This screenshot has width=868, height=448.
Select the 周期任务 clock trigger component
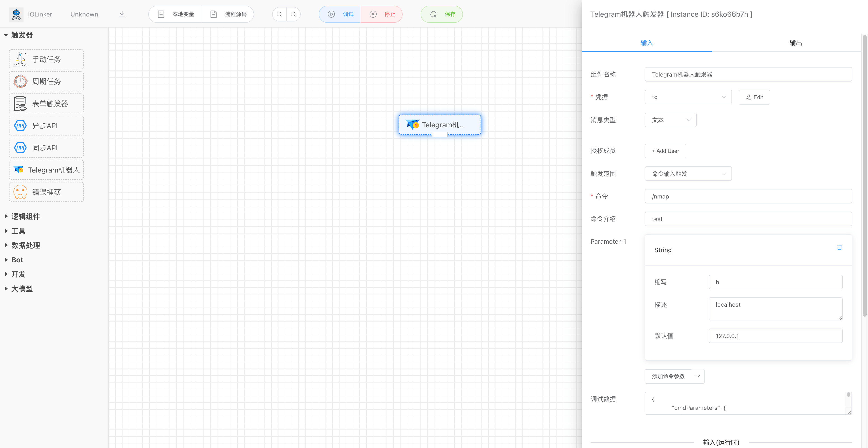click(46, 82)
